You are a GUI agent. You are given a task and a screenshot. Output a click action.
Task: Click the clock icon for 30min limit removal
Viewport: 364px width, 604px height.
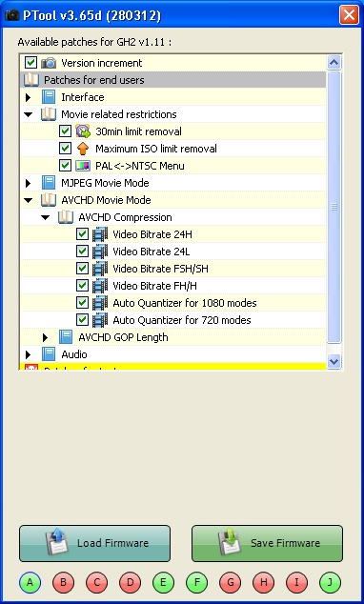coord(83,131)
